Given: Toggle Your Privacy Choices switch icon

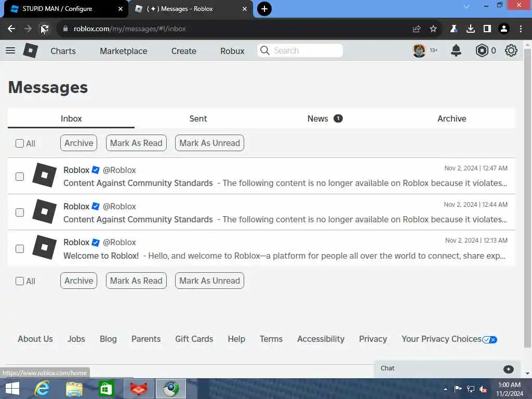Looking at the screenshot, I should (x=489, y=340).
